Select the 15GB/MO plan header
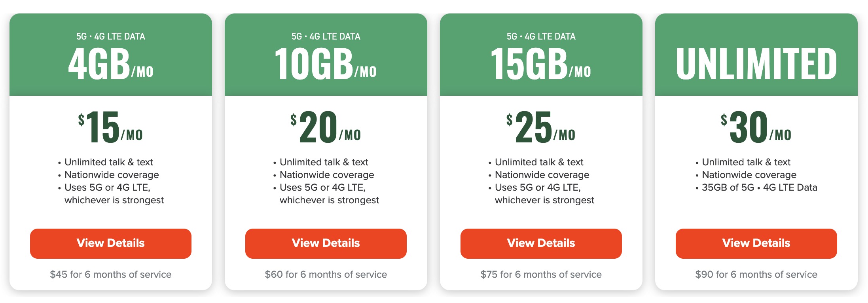This screenshot has height=303, width=868. (541, 63)
